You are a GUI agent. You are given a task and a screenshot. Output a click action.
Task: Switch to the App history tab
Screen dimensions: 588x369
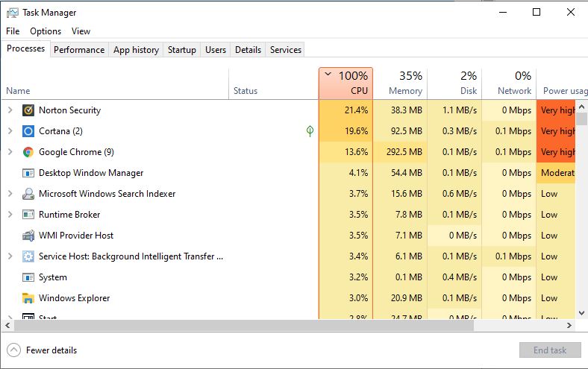pos(136,50)
